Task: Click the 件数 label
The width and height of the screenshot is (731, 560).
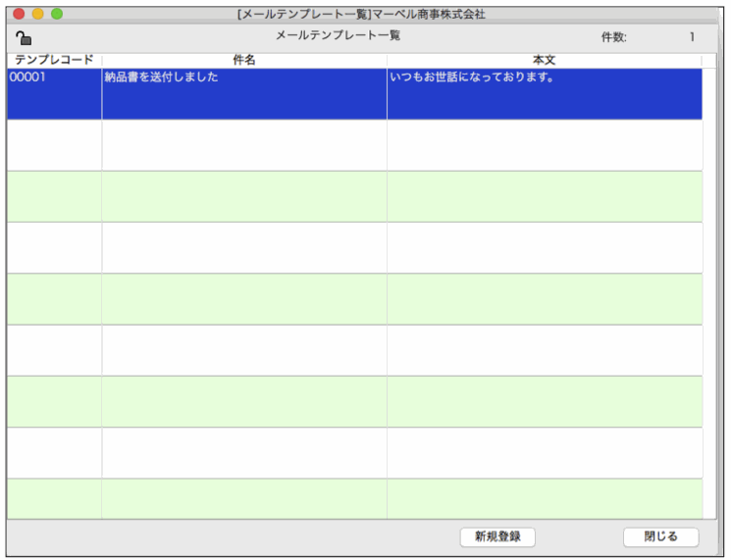Action: pyautogui.click(x=613, y=38)
